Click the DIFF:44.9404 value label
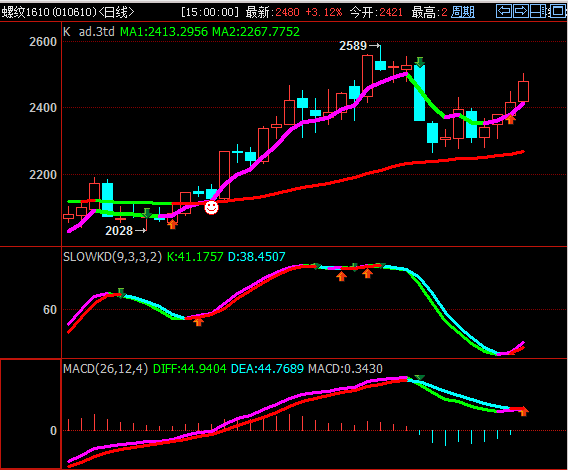Viewport: 568px width, 470px height. pyautogui.click(x=189, y=369)
